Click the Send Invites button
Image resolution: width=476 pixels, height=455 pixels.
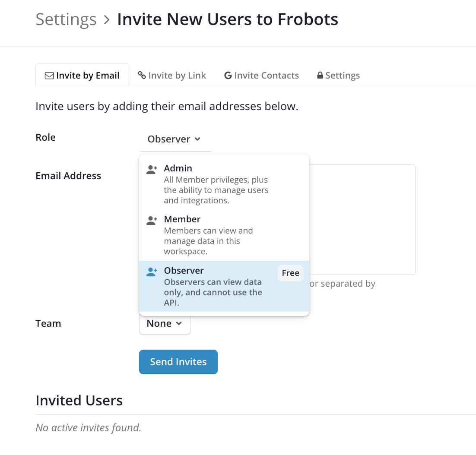(x=178, y=362)
